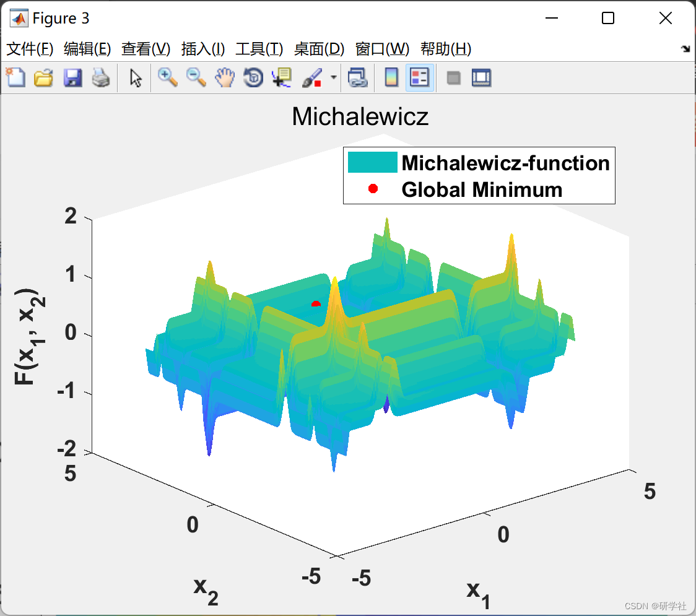Open the 查看(V) menu

pyautogui.click(x=146, y=49)
